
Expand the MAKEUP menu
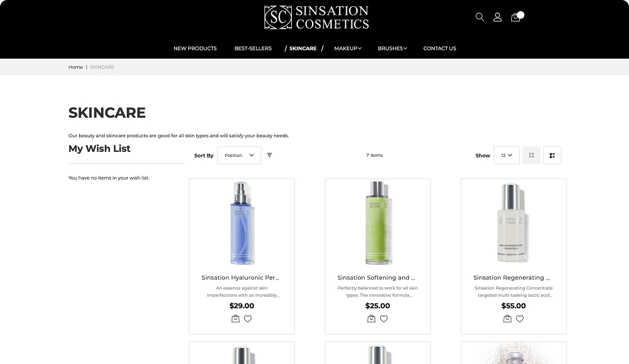348,48
